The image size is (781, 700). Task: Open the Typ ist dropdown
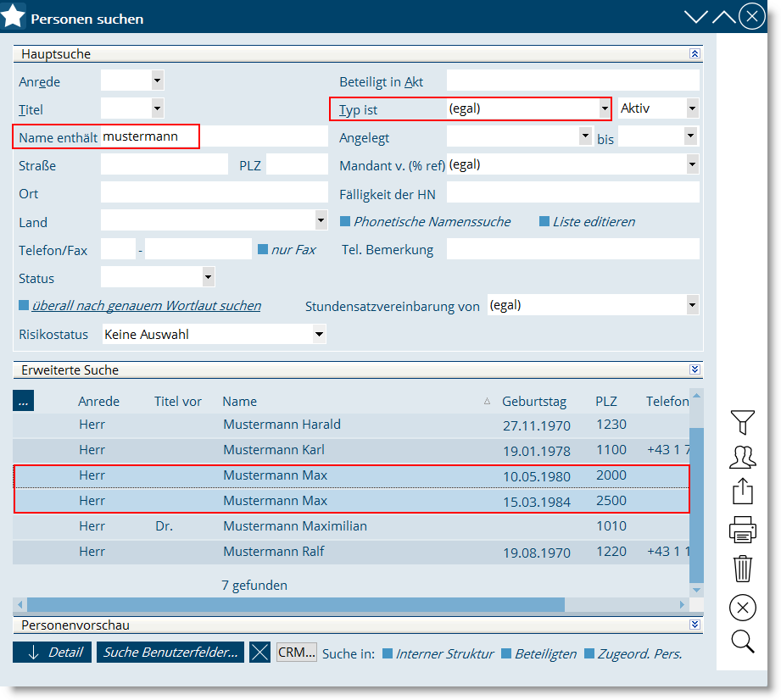(604, 108)
